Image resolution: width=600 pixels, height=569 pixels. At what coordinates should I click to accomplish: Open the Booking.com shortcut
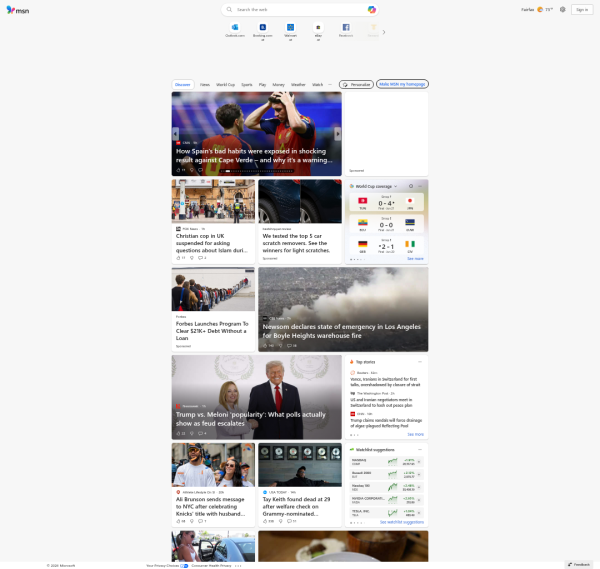click(262, 31)
